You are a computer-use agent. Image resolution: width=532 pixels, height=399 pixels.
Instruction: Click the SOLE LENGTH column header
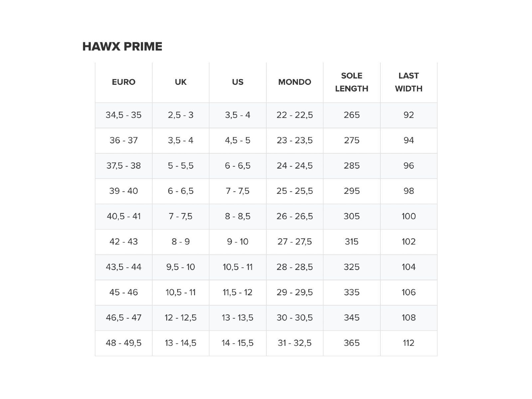[x=351, y=82]
